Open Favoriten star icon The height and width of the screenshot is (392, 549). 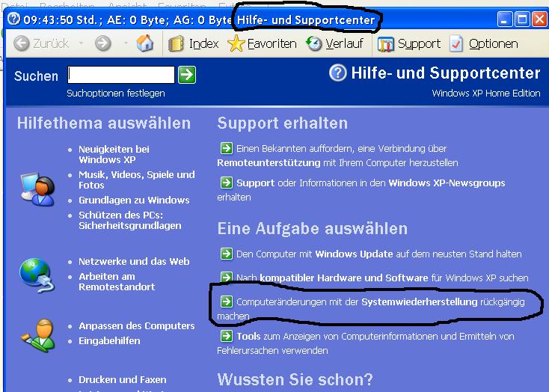click(236, 43)
